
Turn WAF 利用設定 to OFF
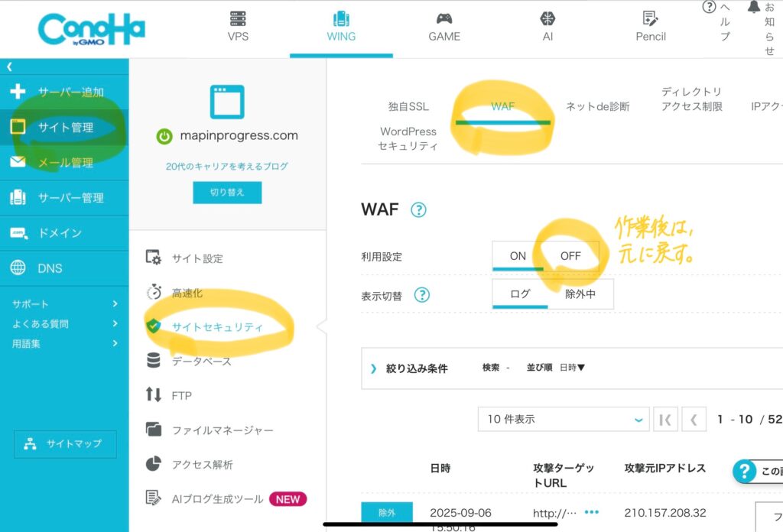click(x=570, y=256)
